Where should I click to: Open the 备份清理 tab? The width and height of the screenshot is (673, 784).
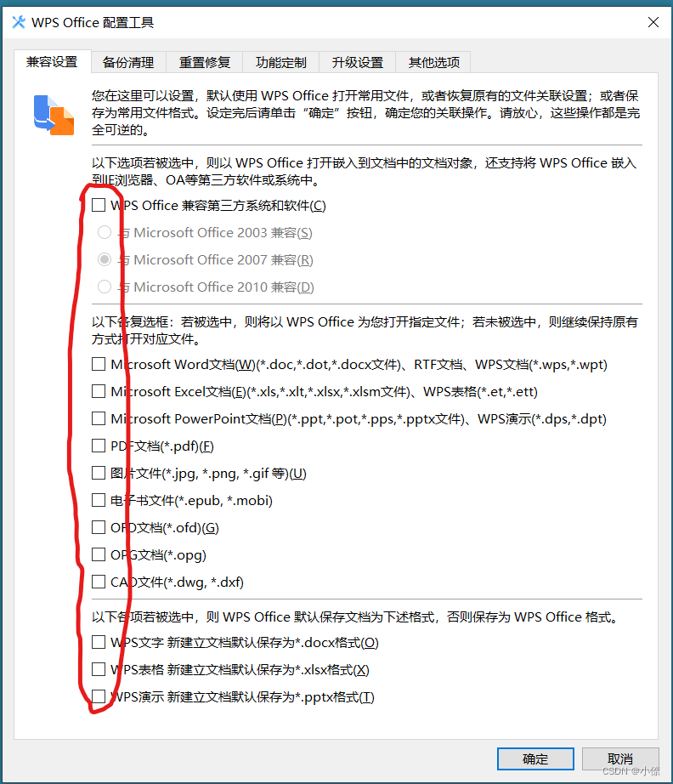[128, 62]
